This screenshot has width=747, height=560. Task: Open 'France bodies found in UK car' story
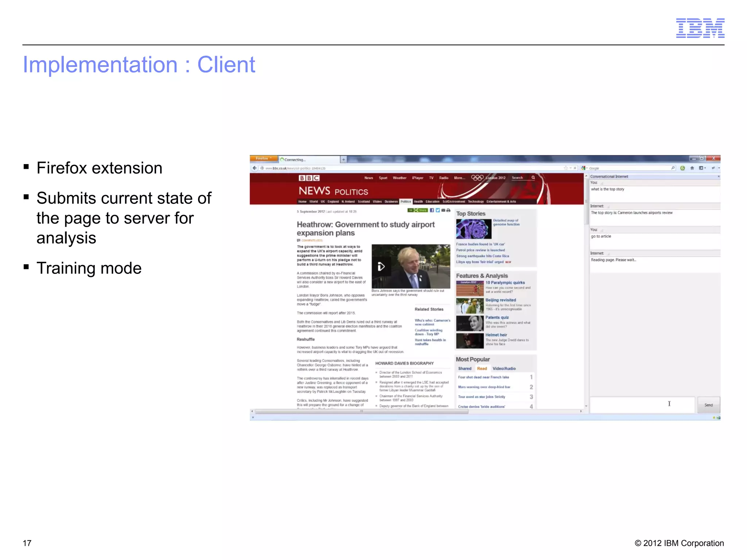pos(480,244)
